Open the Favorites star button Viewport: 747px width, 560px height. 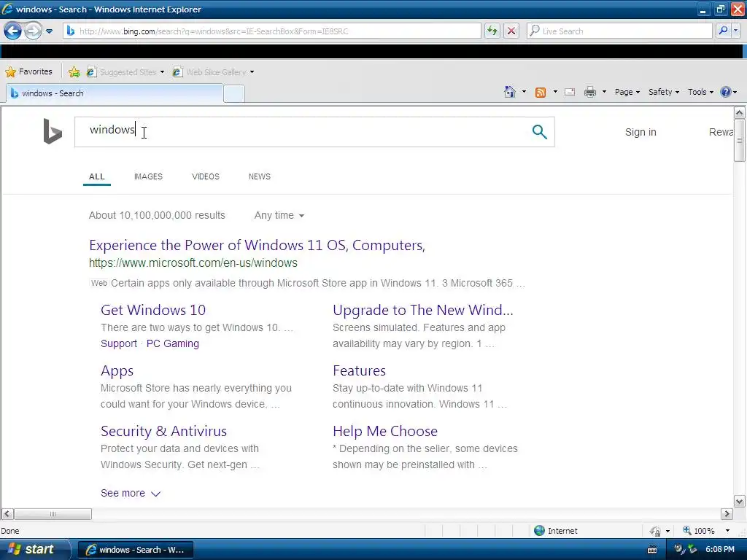[x=28, y=72]
